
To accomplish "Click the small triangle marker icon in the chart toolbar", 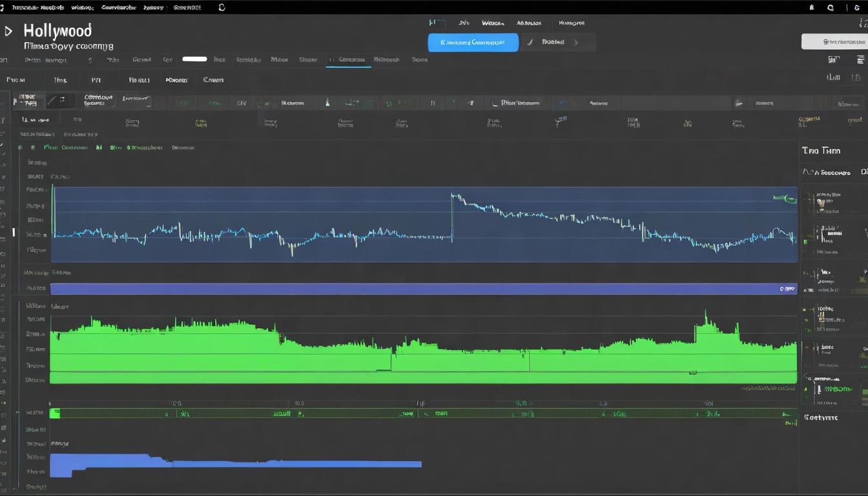I will [327, 102].
